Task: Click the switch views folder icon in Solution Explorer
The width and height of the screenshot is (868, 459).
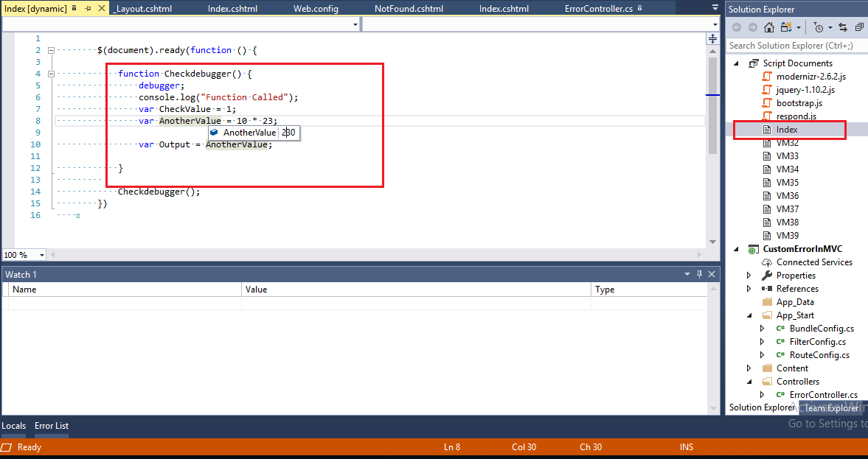Action: click(785, 27)
